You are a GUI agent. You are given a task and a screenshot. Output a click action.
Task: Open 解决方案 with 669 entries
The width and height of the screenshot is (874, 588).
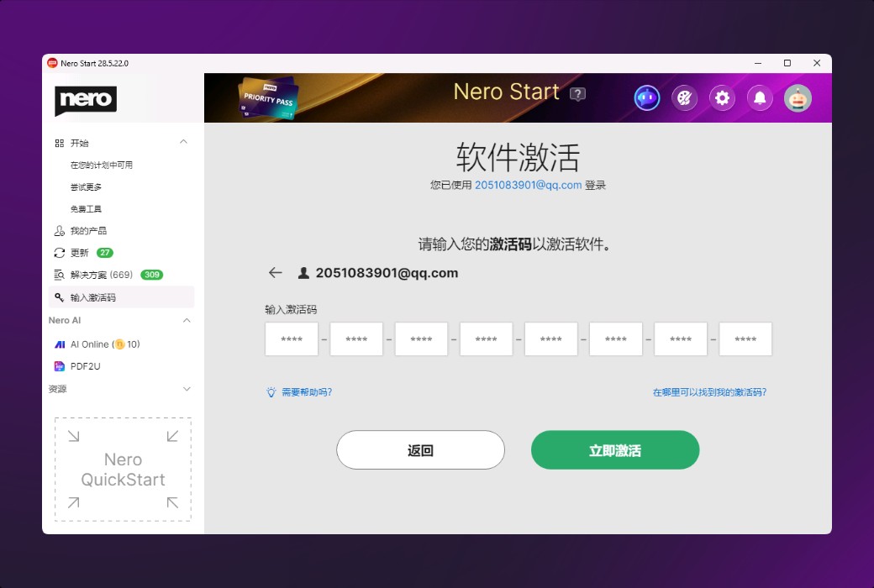(101, 274)
